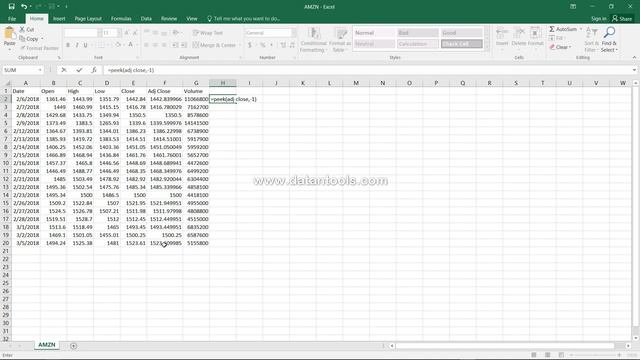Click the Cut scissors icon
The height and width of the screenshot is (360, 640).
[22, 29]
